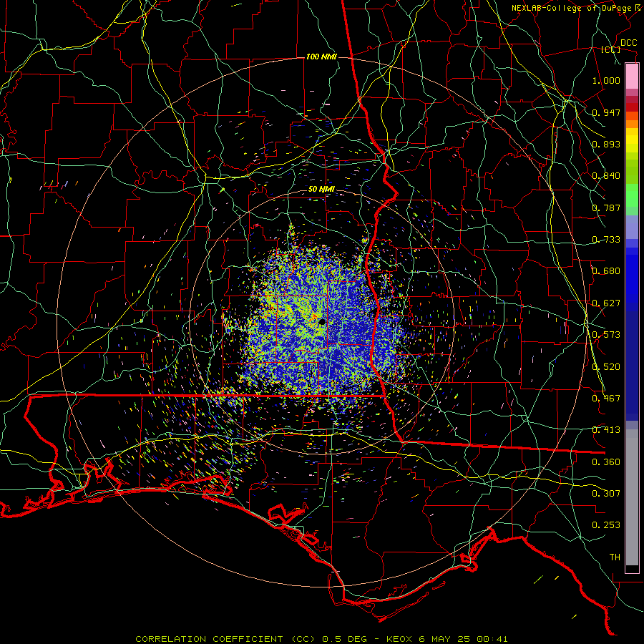The height and width of the screenshot is (644, 644).
Task: Click the 0.787 scale value
Action: [x=606, y=208]
